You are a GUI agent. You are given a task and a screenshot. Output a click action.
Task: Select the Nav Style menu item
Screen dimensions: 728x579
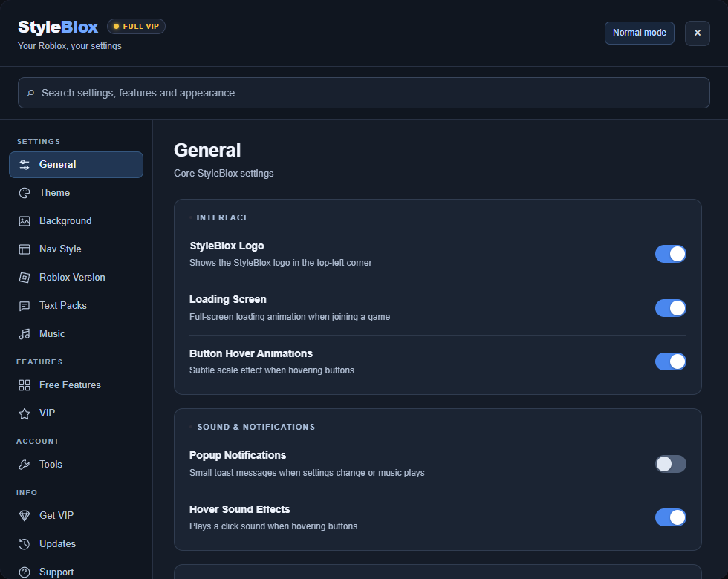click(76, 249)
